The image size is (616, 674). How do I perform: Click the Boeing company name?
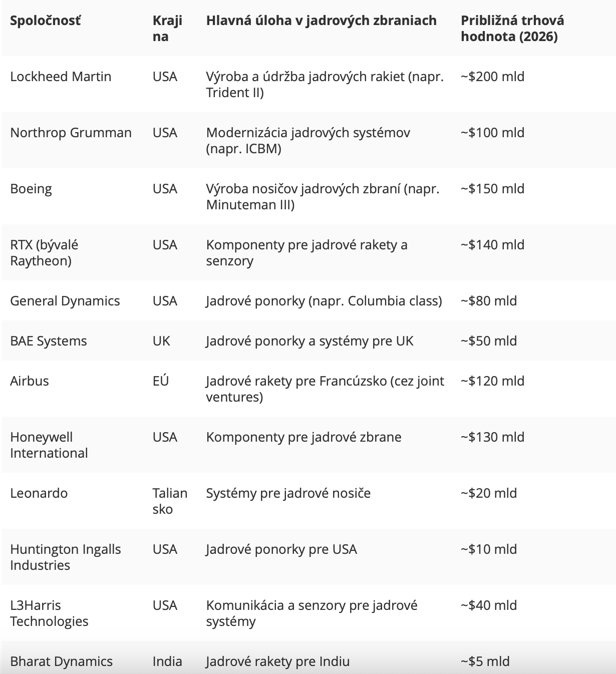tap(31, 189)
